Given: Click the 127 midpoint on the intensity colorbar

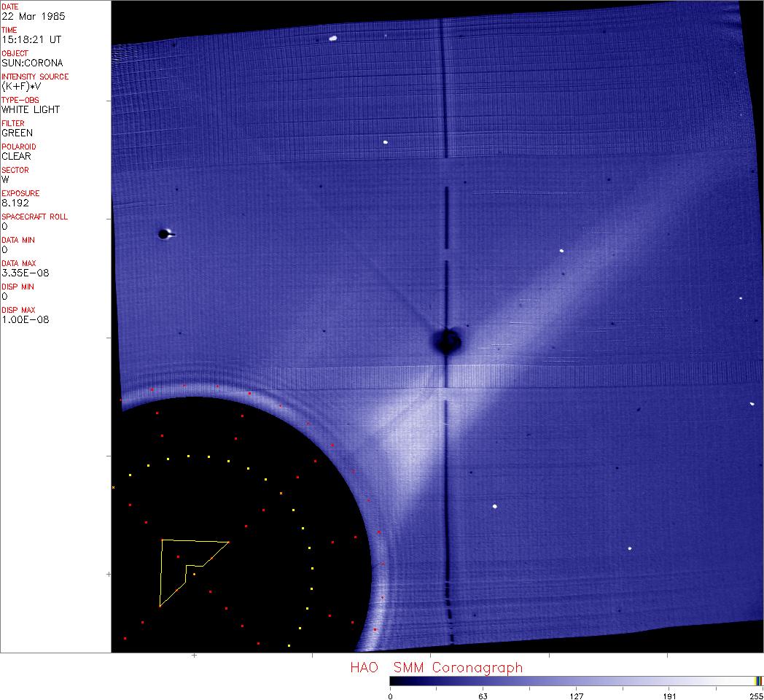Looking at the screenshot, I should [576, 680].
